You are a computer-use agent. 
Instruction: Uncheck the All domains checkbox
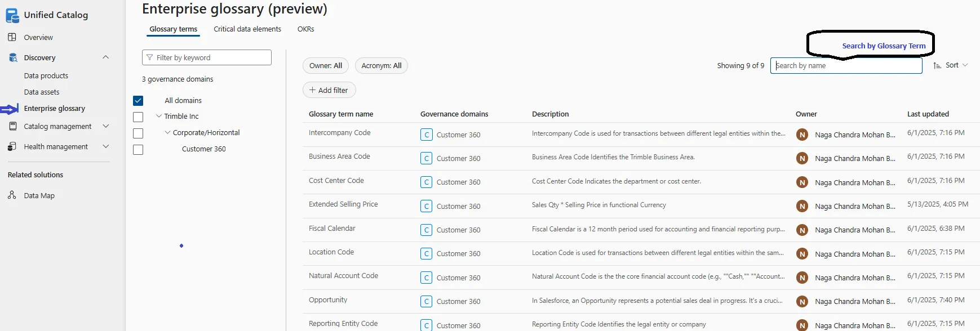click(x=138, y=101)
